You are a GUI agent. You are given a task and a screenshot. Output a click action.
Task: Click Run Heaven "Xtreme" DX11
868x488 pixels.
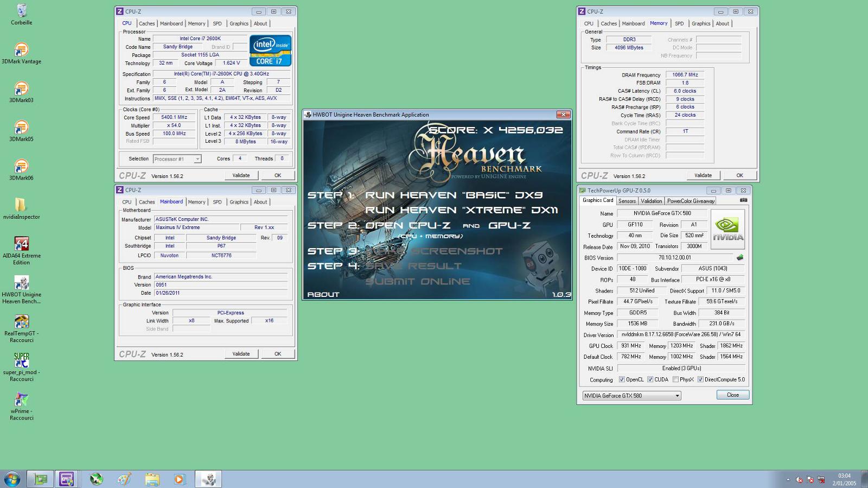pos(461,210)
